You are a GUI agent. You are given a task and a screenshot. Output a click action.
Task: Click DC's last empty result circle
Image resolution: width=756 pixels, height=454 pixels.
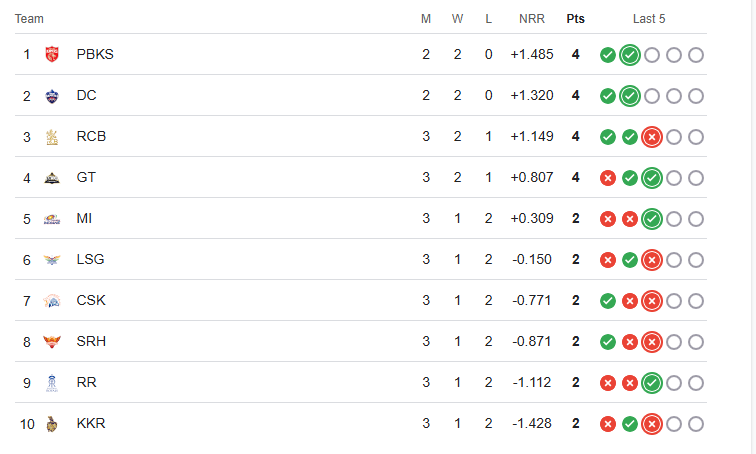(696, 96)
